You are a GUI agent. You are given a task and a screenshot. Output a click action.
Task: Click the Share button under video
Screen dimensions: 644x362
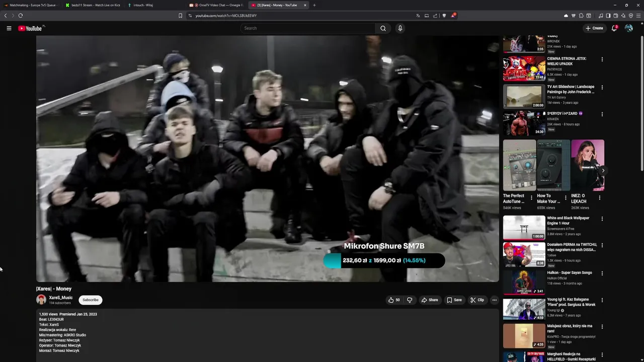pyautogui.click(x=430, y=300)
